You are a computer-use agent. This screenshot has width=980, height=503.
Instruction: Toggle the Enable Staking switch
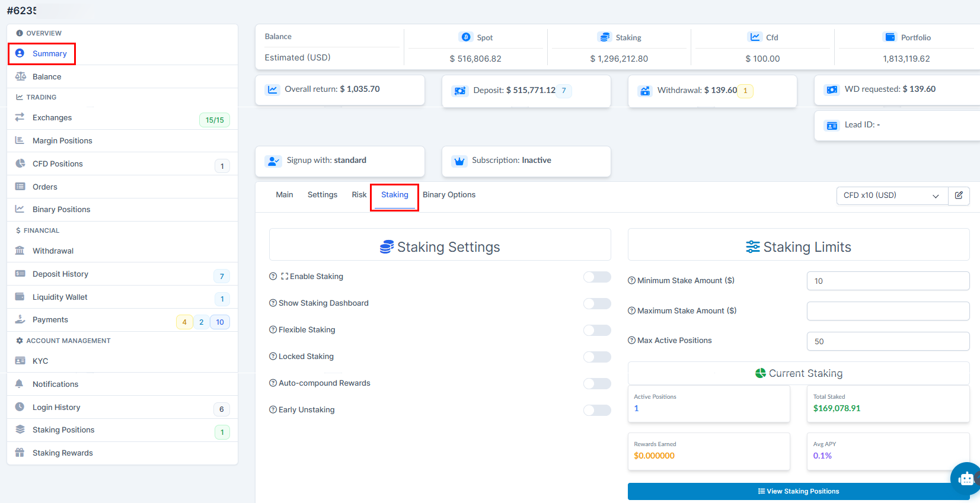point(596,277)
